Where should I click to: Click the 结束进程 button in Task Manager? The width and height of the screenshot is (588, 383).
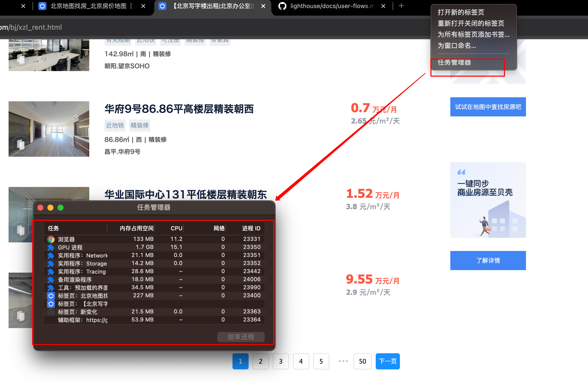tap(241, 337)
